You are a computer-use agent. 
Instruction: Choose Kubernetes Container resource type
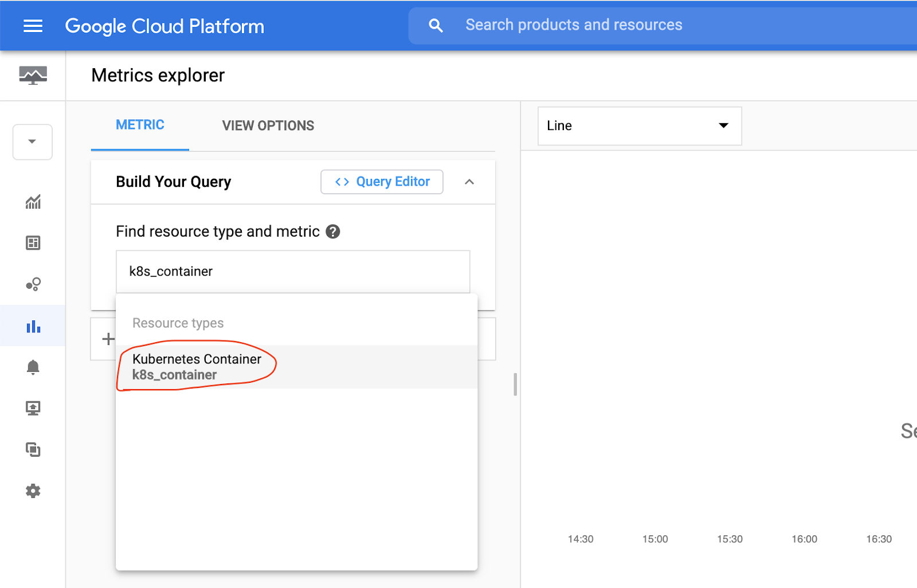pos(197,367)
